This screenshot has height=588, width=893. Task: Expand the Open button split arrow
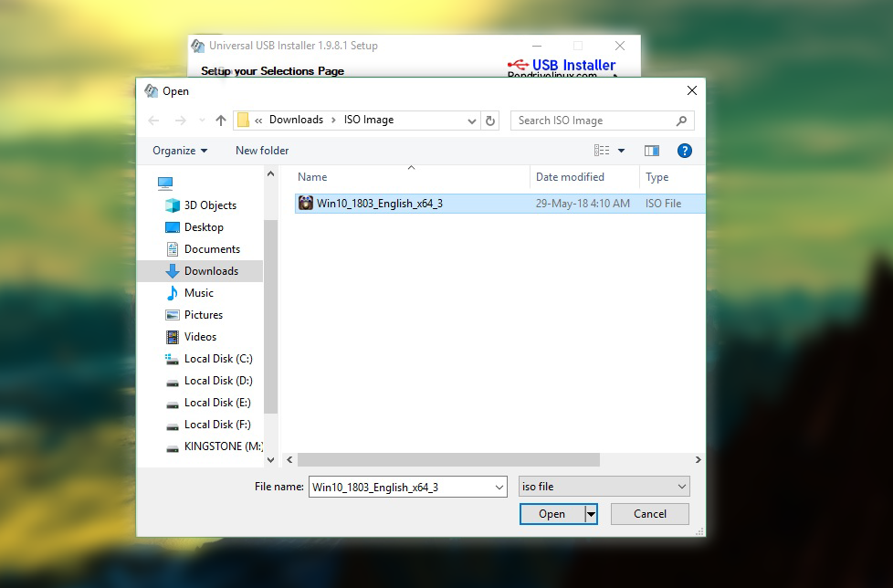[x=591, y=514]
